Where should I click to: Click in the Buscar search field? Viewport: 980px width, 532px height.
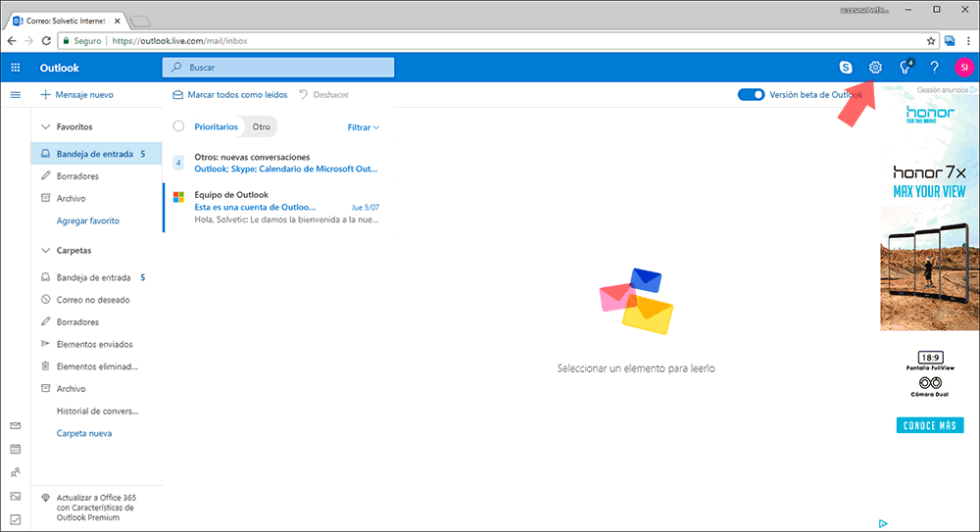click(x=278, y=67)
